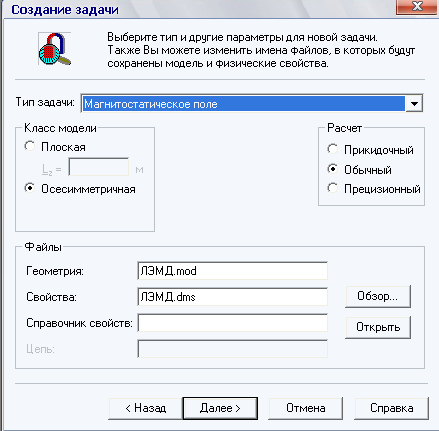Click the Файлы group title
439x431 pixels.
click(43, 247)
